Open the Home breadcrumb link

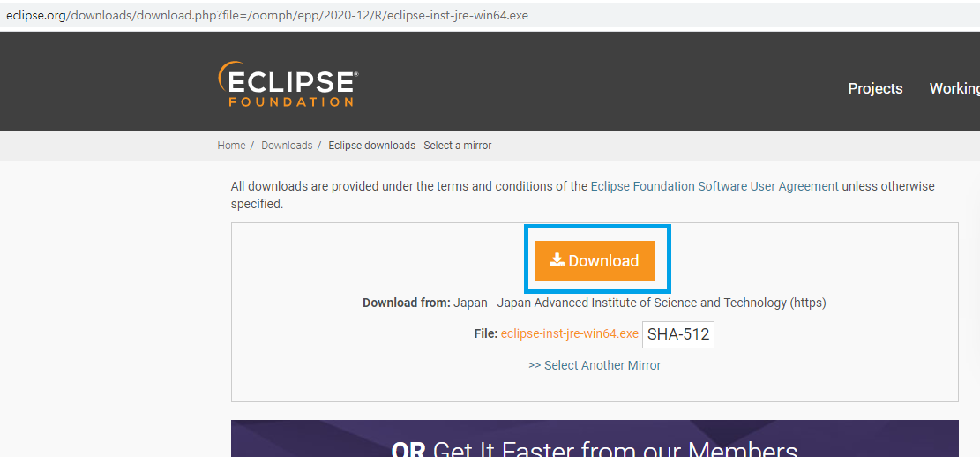pyautogui.click(x=231, y=145)
